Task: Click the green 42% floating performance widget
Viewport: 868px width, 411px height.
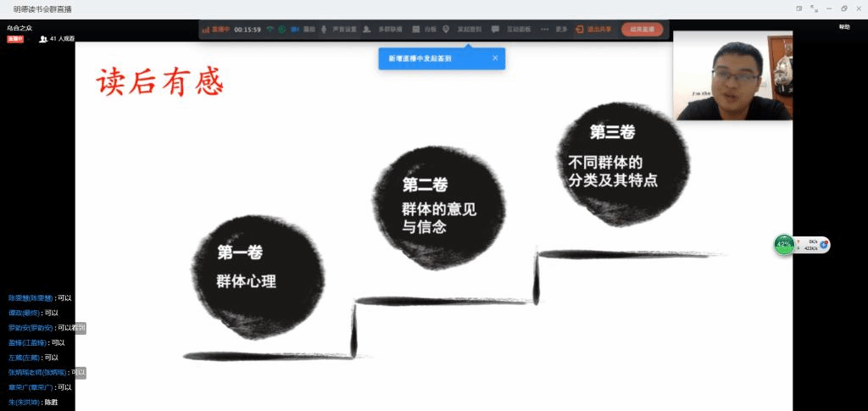Action: [x=784, y=245]
